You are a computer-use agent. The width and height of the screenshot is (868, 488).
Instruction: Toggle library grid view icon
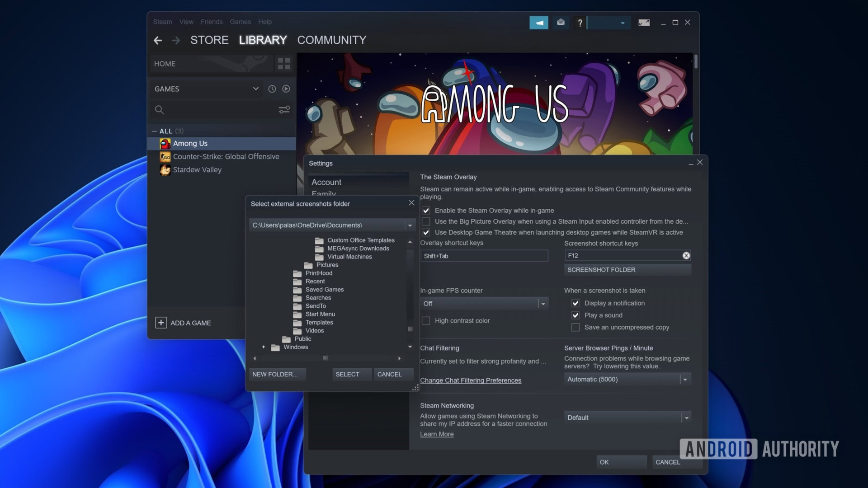(x=284, y=64)
